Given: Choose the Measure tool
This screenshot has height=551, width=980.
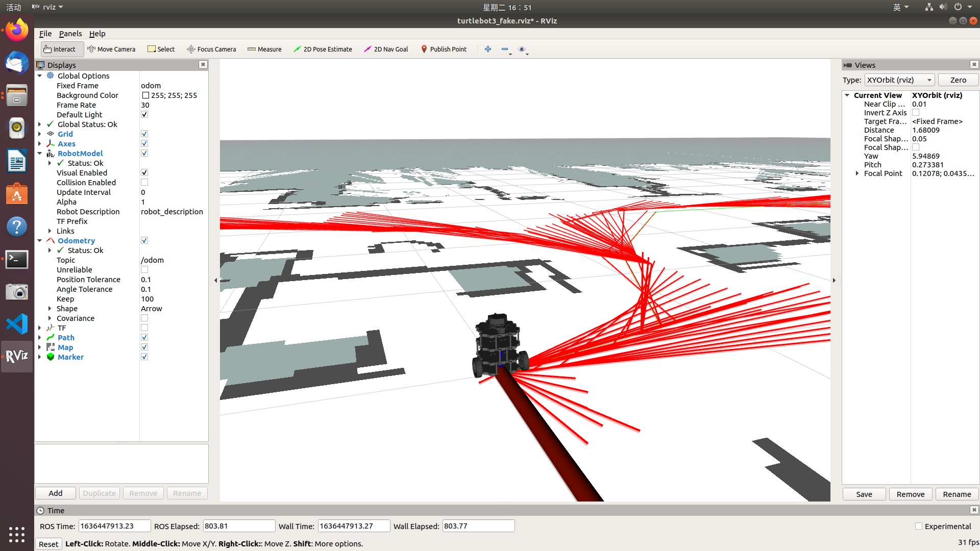Looking at the screenshot, I should [x=264, y=49].
